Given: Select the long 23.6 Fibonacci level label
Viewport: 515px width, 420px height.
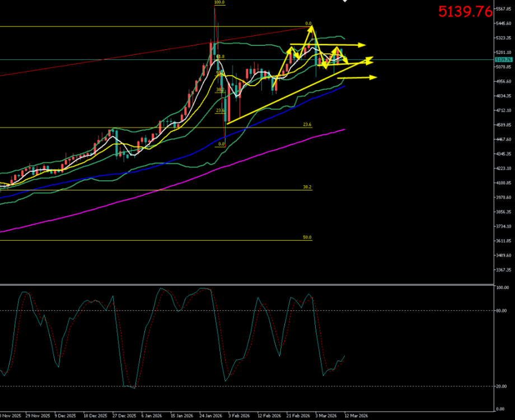Looking at the screenshot, I should tap(307, 125).
